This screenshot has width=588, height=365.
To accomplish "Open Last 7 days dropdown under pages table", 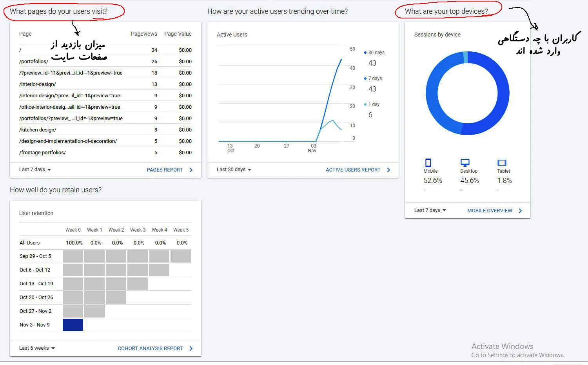I will point(35,170).
